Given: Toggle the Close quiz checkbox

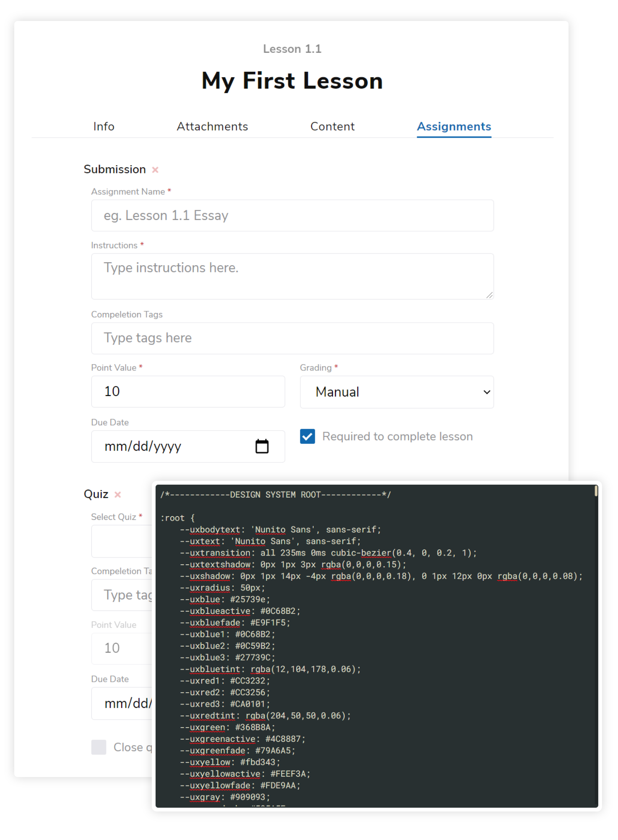Looking at the screenshot, I should (x=99, y=747).
